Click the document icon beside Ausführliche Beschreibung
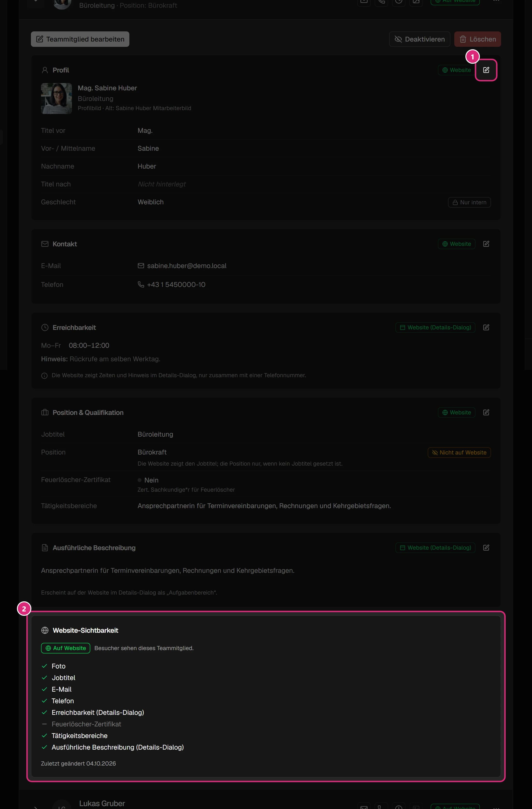 click(45, 548)
